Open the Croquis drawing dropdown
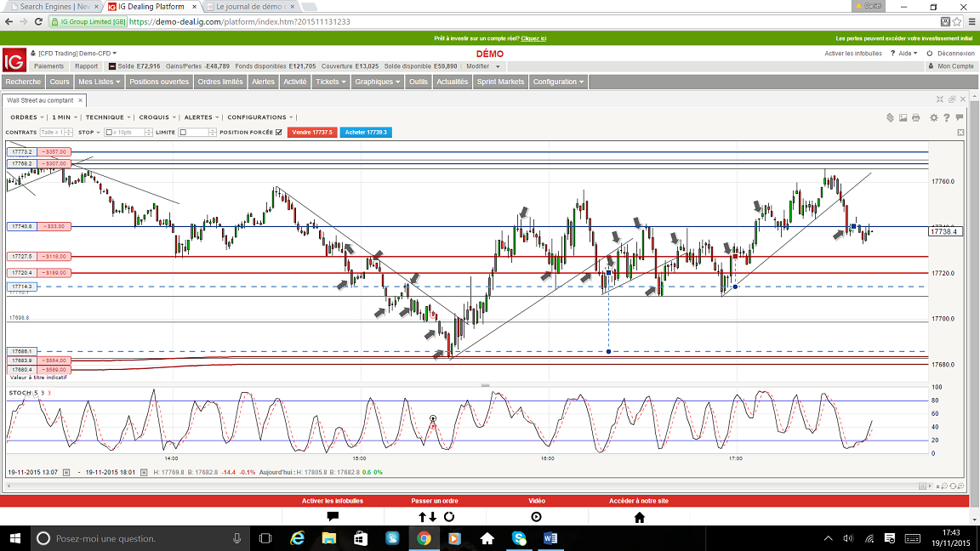This screenshot has height=551, width=980. [x=157, y=117]
